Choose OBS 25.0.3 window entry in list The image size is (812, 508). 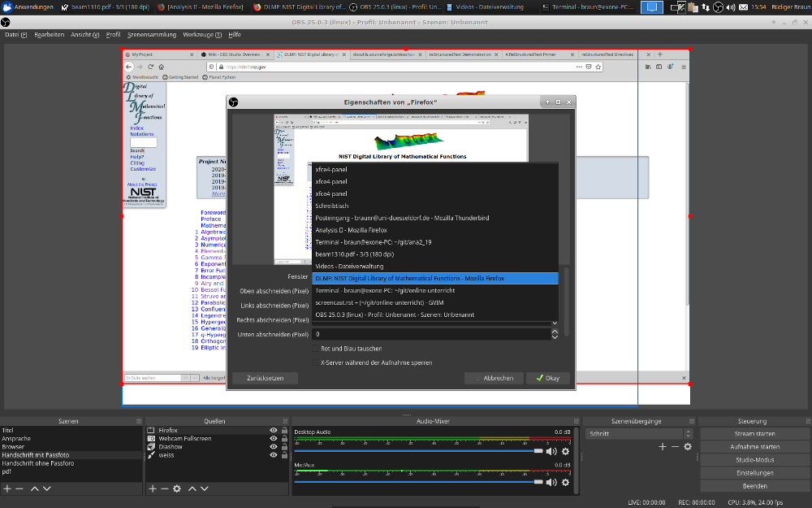click(x=435, y=315)
